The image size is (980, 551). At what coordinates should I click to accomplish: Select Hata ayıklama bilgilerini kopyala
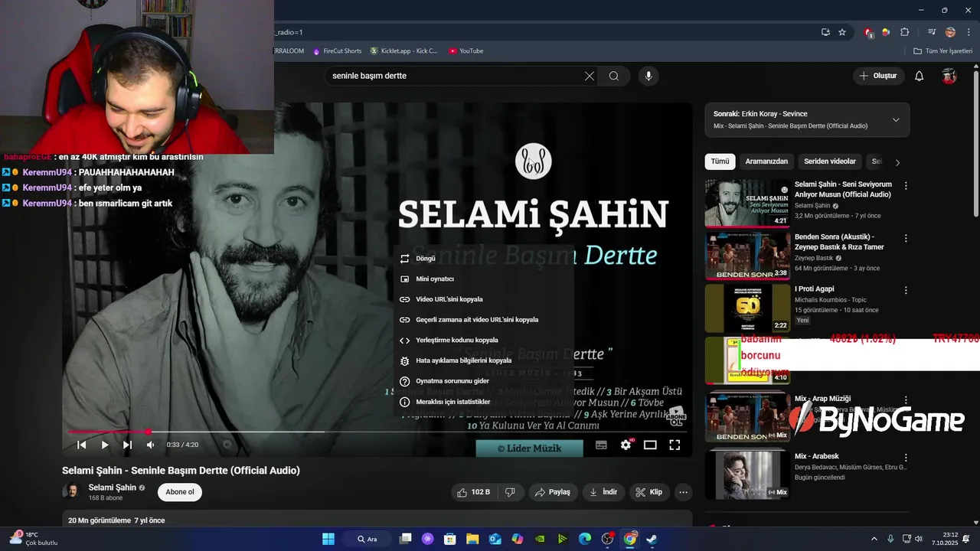point(484,360)
